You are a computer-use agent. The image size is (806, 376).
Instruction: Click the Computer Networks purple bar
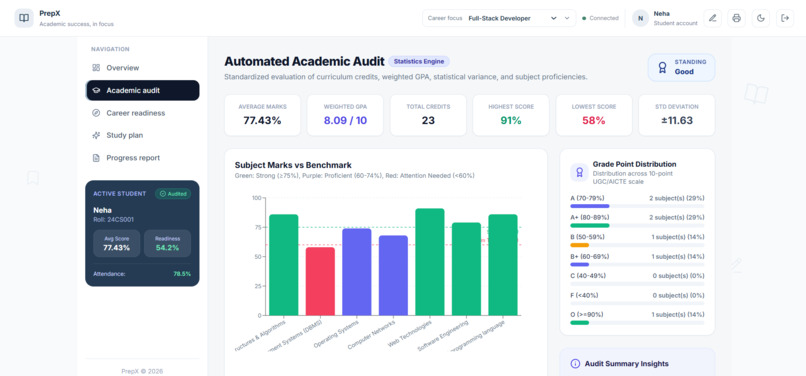[x=393, y=276]
